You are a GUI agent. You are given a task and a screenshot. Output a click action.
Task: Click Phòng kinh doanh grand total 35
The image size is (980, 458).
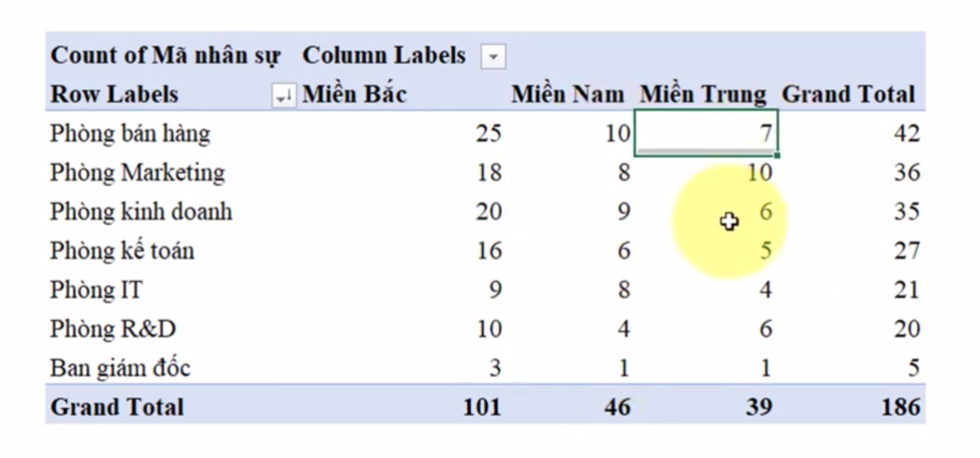(x=906, y=211)
